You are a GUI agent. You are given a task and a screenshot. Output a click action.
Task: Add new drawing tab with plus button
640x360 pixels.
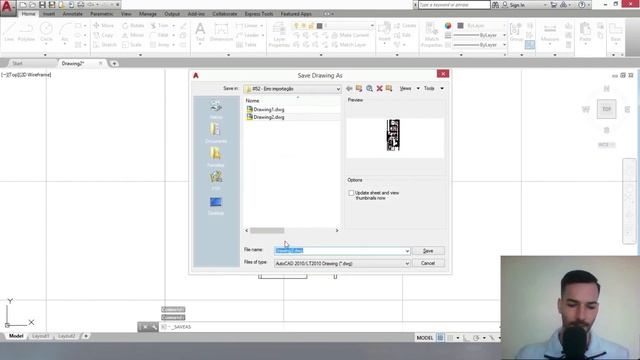pos(114,64)
